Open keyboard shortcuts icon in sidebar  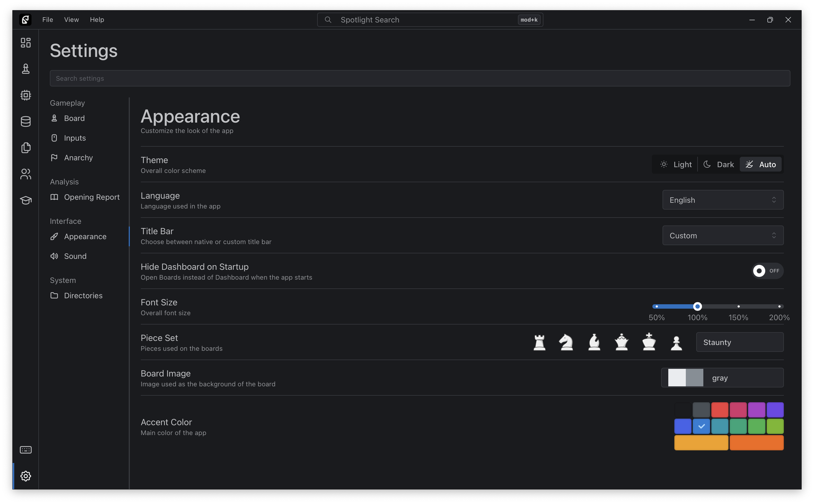coord(26,450)
